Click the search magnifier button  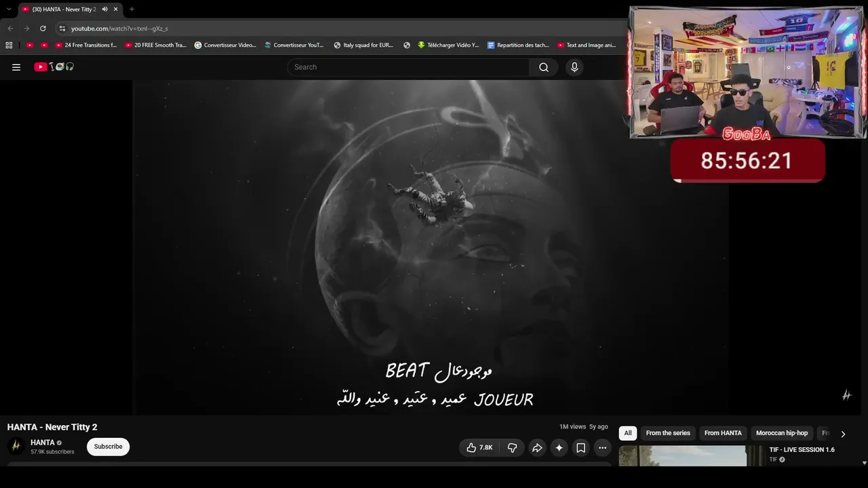point(544,67)
